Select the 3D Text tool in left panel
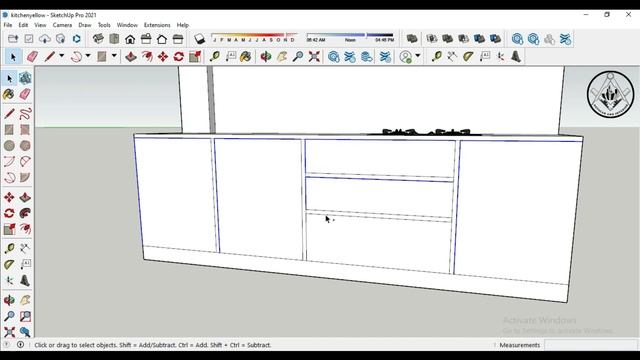 coord(25,280)
